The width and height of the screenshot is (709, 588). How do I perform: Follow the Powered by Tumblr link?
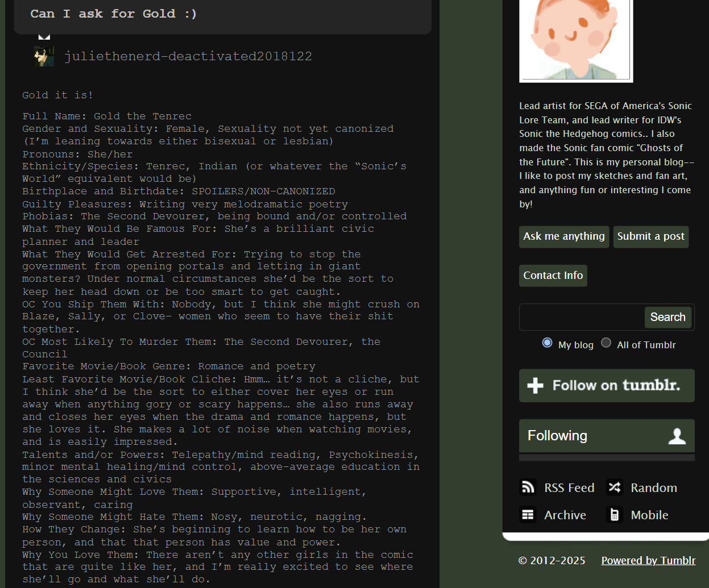pyautogui.click(x=648, y=561)
